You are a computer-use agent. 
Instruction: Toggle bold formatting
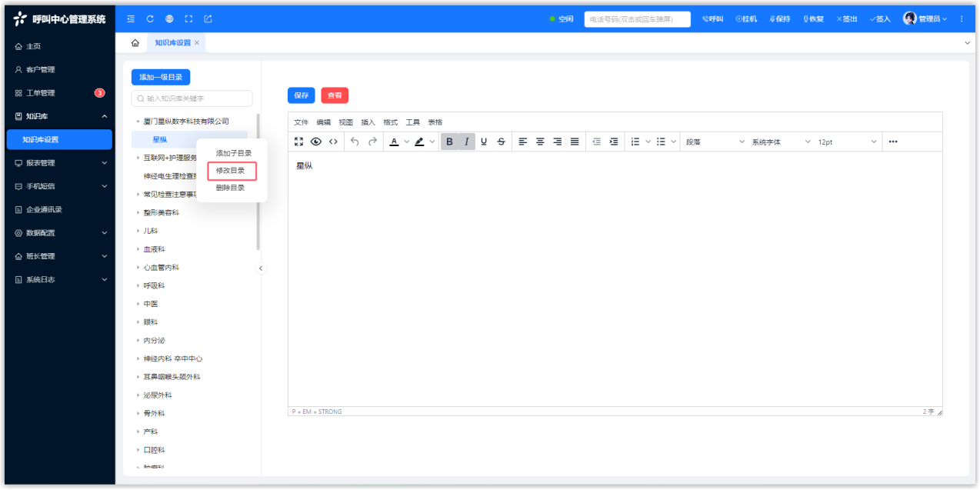click(x=450, y=142)
